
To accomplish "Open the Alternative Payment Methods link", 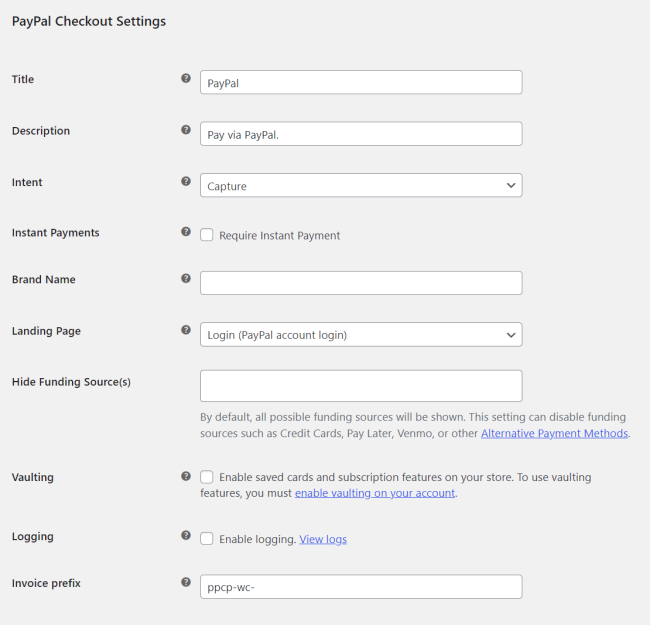I will point(554,434).
